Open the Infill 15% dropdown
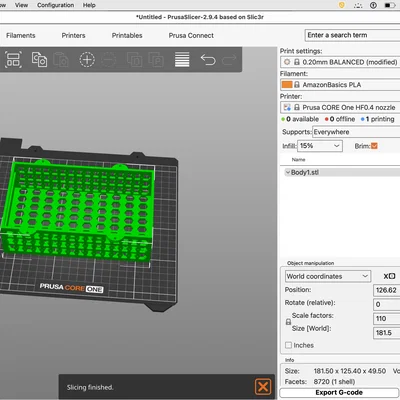This screenshot has height=400, width=400. coord(320,146)
